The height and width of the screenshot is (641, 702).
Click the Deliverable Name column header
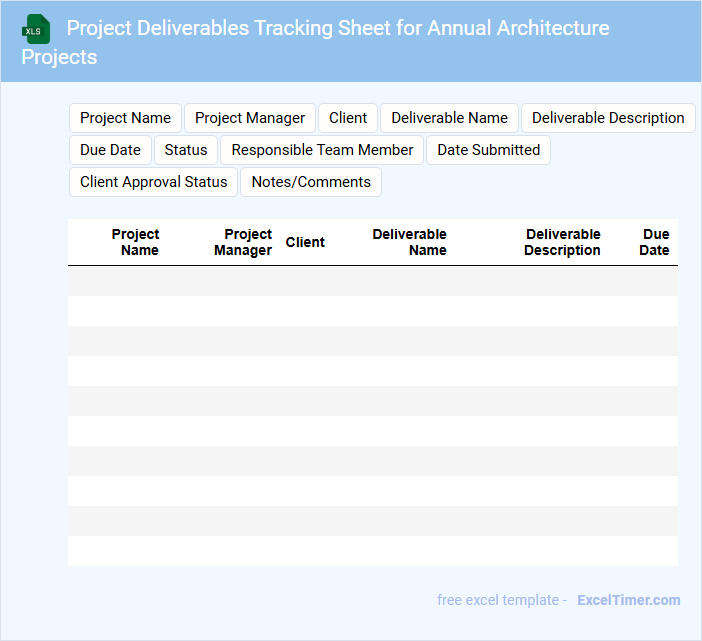409,242
